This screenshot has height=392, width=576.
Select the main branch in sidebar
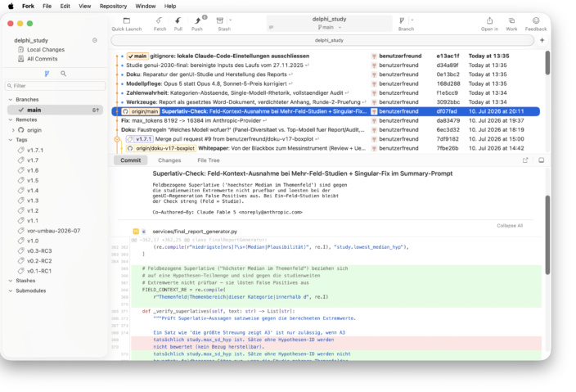[55, 110]
